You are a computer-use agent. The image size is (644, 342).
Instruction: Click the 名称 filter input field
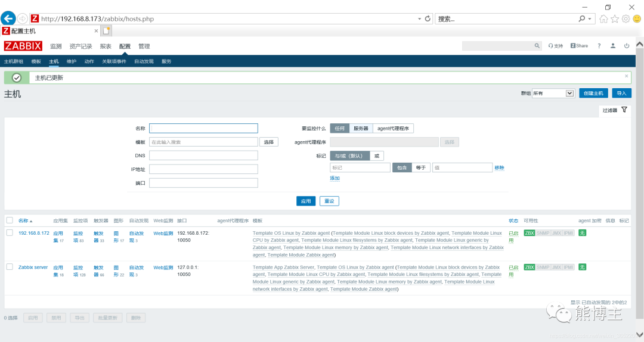[x=204, y=129]
